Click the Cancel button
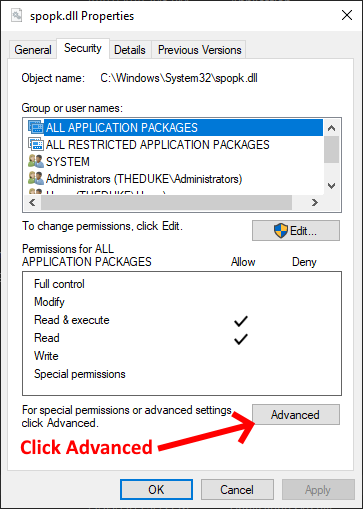Image resolution: width=363 pixels, height=509 pixels. point(237,490)
